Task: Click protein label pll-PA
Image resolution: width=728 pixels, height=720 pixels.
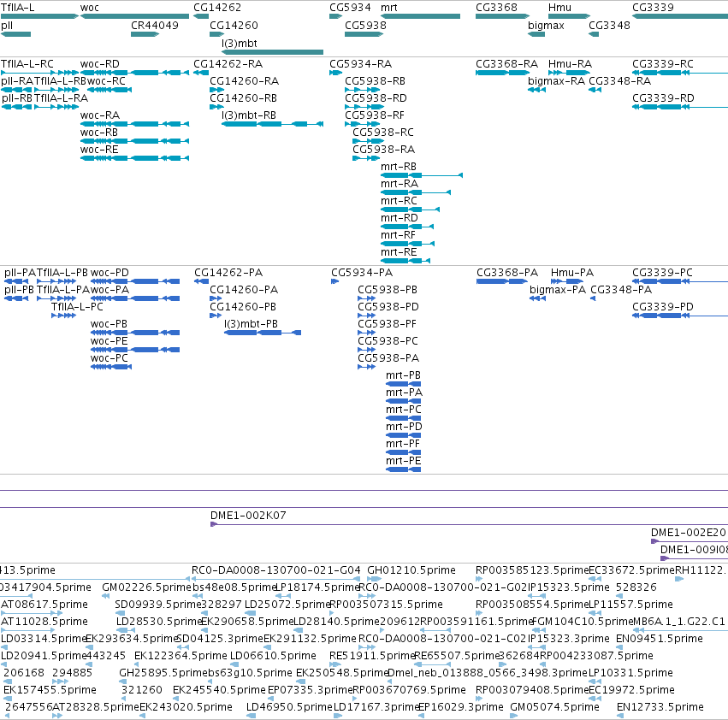Action: pyautogui.click(x=20, y=273)
